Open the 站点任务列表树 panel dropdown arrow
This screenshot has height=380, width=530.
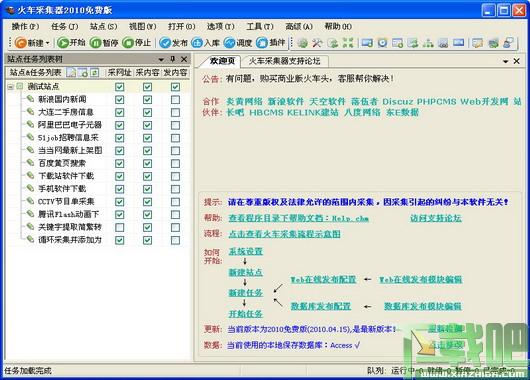tap(162, 60)
